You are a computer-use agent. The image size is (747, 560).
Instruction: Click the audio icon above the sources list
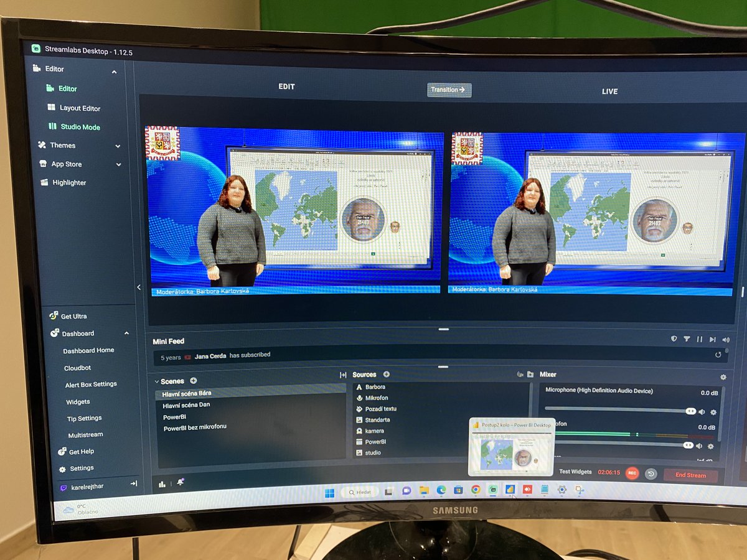[520, 375]
